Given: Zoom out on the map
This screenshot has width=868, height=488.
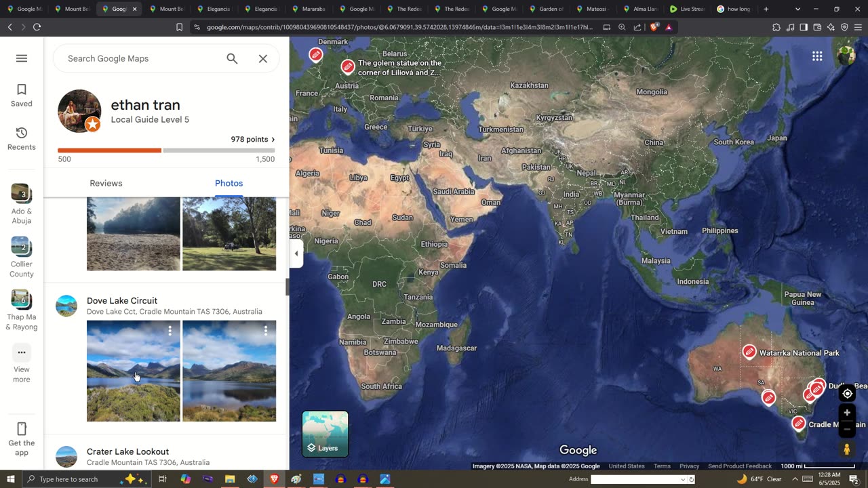Looking at the screenshot, I should pos(847,430).
